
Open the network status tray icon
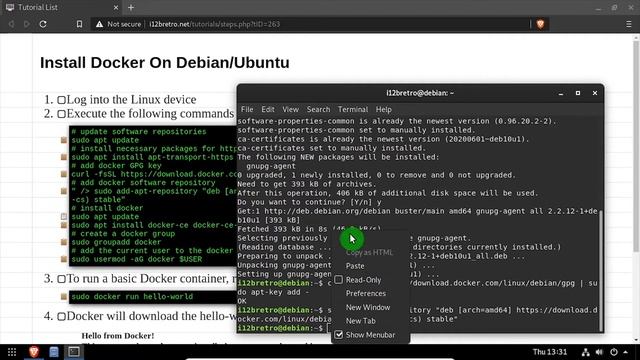[x=585, y=352]
